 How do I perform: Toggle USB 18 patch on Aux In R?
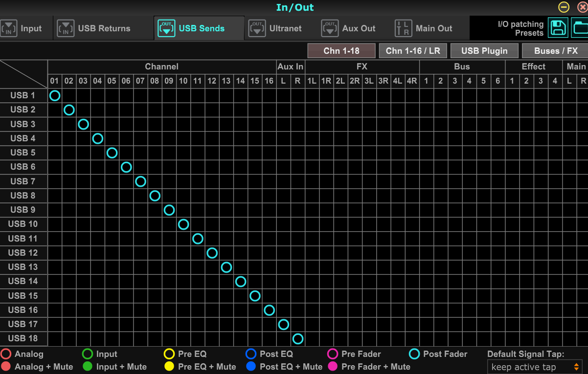point(297,338)
